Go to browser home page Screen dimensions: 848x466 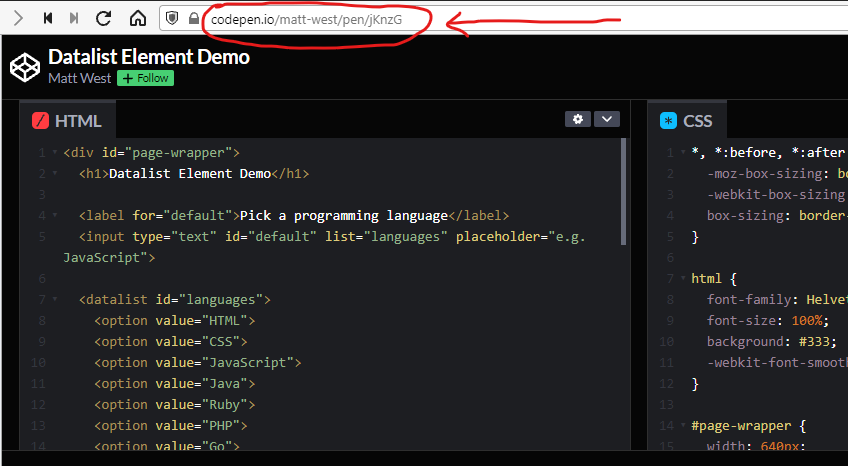pos(138,18)
